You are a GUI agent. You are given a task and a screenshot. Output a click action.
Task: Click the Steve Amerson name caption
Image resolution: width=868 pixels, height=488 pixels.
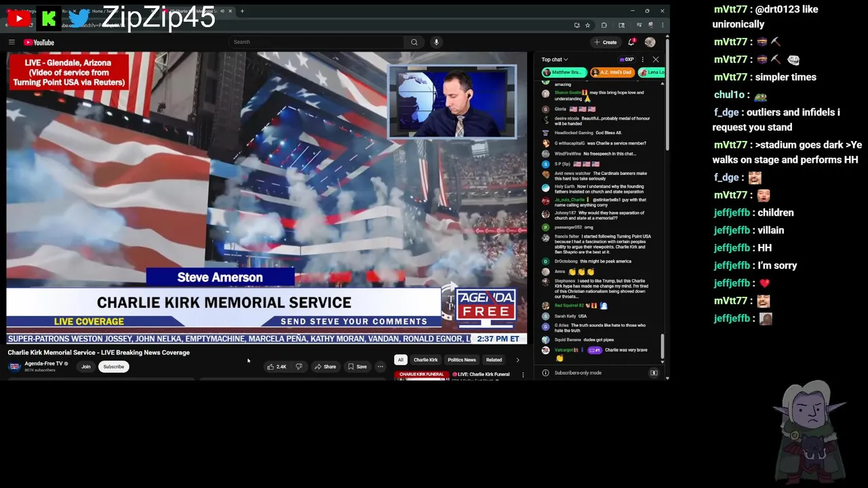coord(220,277)
